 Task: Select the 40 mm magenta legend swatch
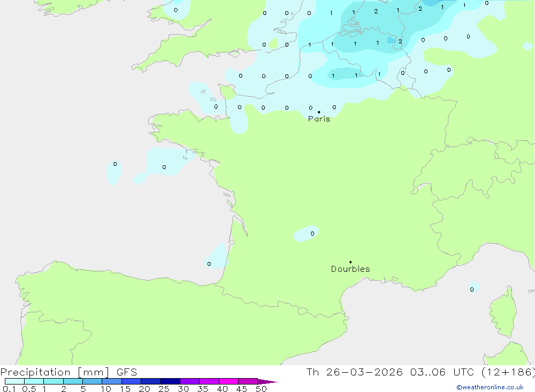228,381
